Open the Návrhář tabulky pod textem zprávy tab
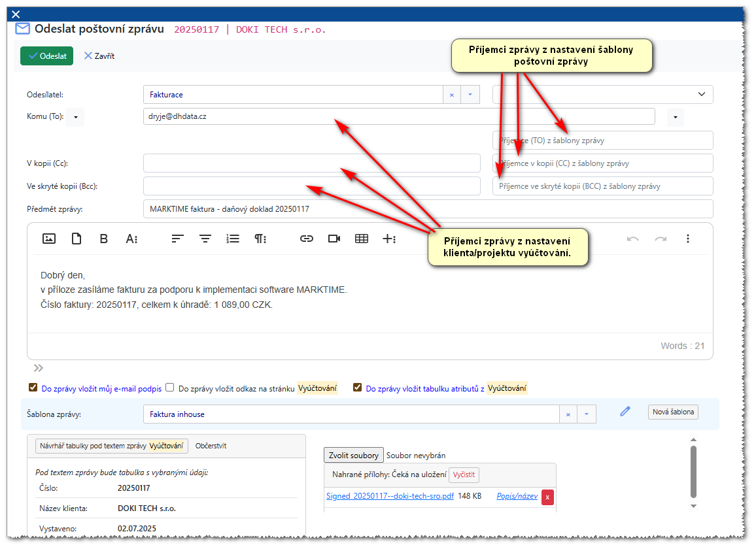This screenshot has height=549, width=756. click(111, 446)
